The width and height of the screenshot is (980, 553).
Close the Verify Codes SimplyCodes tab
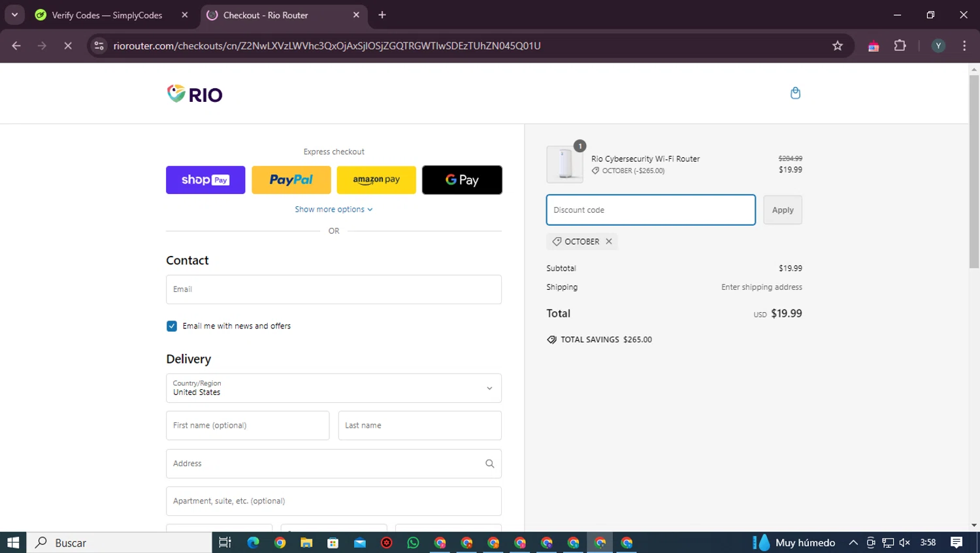click(x=185, y=15)
